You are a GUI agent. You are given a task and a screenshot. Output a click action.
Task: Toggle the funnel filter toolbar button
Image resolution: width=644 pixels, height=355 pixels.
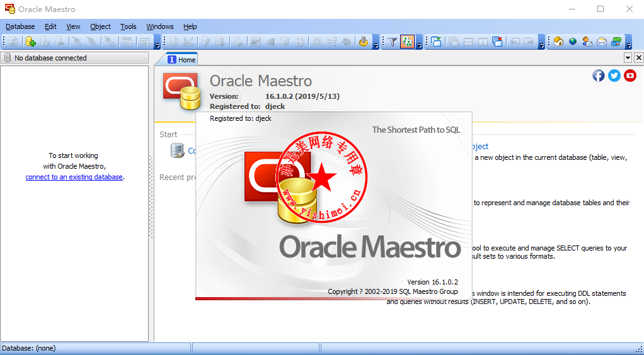tap(393, 42)
